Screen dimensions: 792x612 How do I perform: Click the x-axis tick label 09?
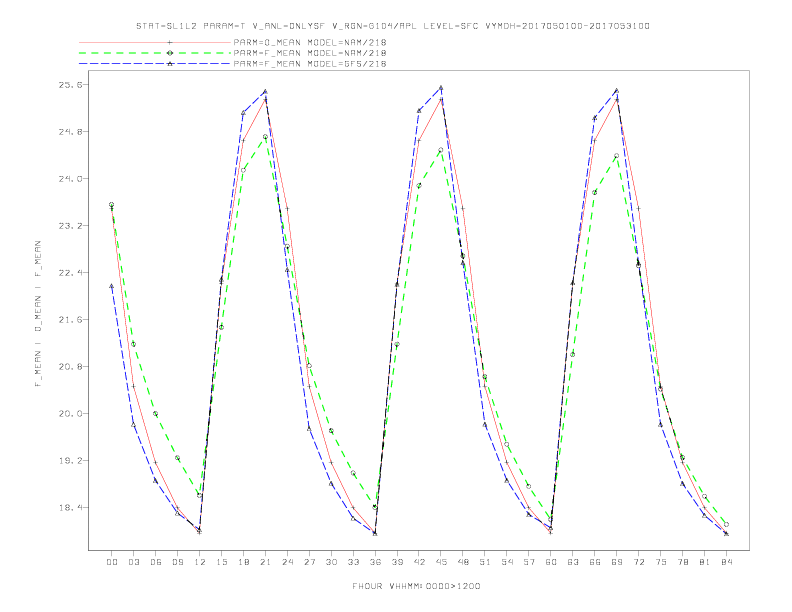click(177, 562)
